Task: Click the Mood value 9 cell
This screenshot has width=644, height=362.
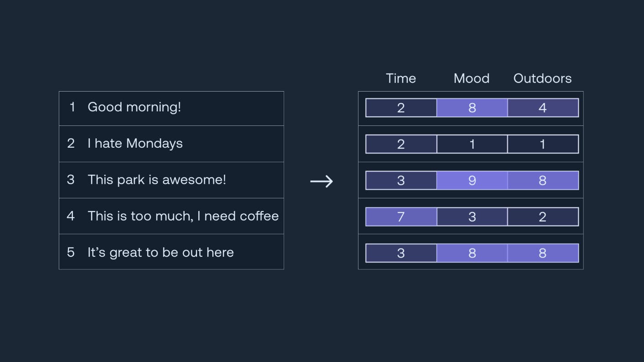Action: 472,181
